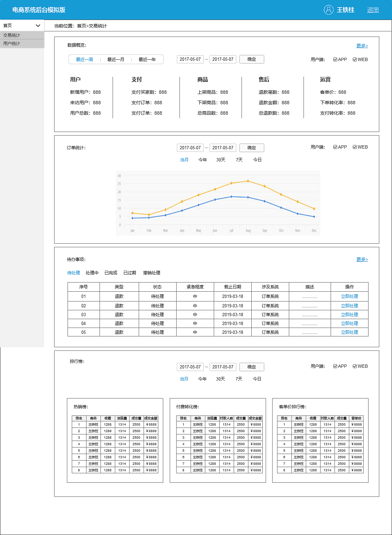
Task: Toggle WEB checkbox in 数据概览
Action: pyautogui.click(x=354, y=59)
